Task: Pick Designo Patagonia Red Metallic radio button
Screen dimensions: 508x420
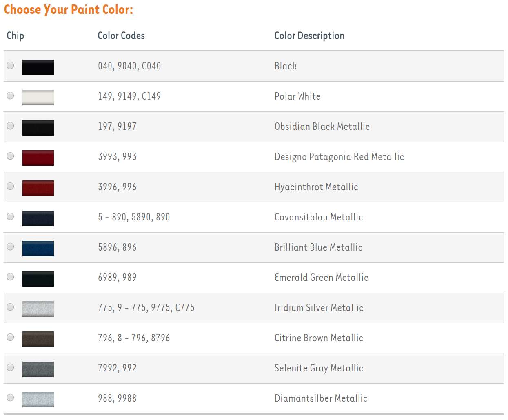Action: point(11,156)
